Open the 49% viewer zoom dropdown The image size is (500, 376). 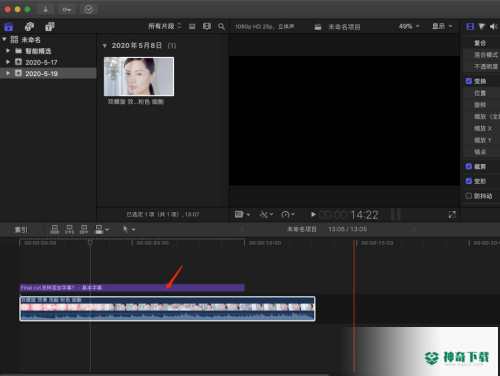pos(409,26)
